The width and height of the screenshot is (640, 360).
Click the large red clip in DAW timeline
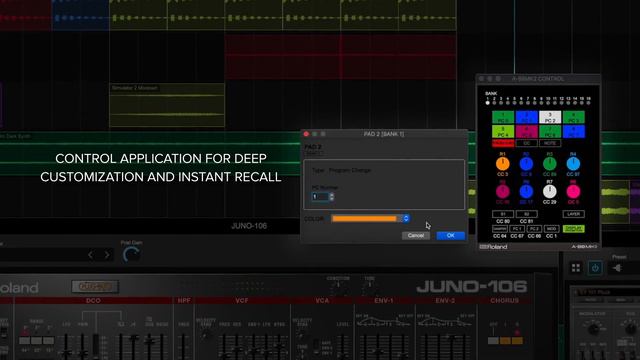[x=341, y=57]
